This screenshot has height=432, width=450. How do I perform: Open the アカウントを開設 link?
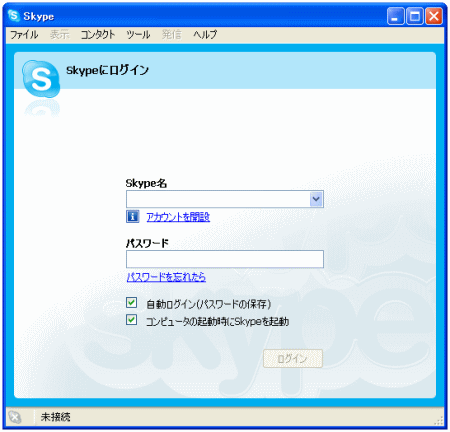(x=178, y=217)
